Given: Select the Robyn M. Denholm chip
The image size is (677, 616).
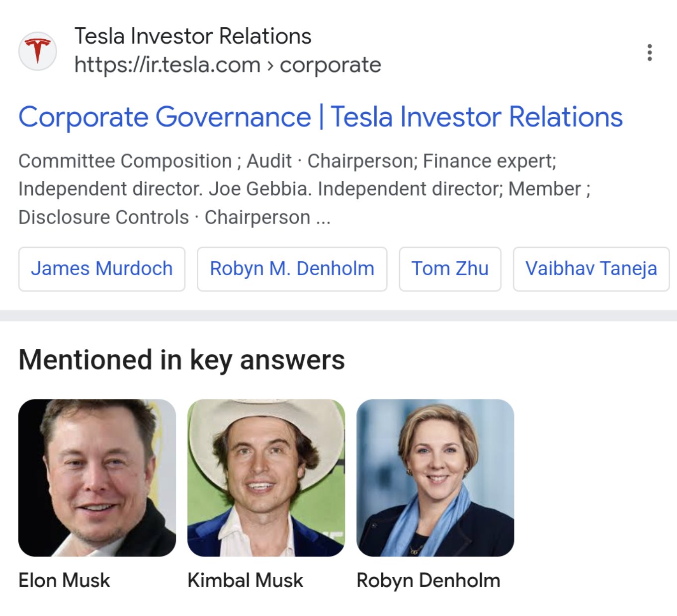Looking at the screenshot, I should coord(292,269).
